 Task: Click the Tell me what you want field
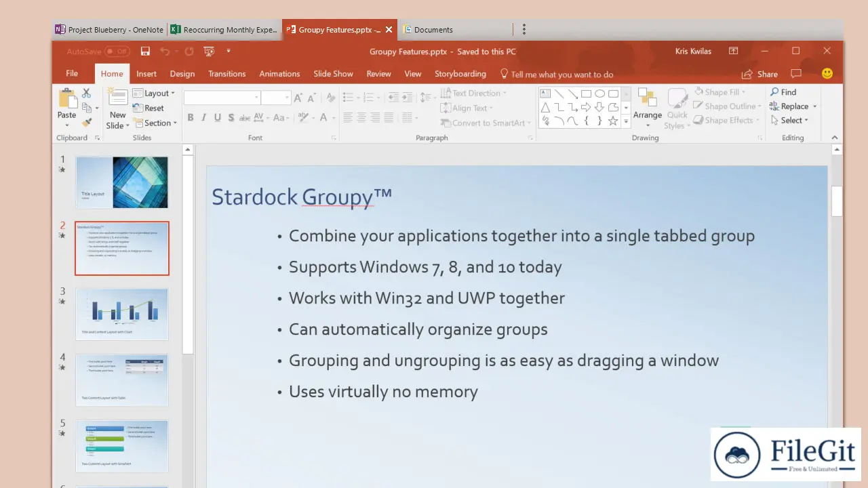tap(557, 74)
